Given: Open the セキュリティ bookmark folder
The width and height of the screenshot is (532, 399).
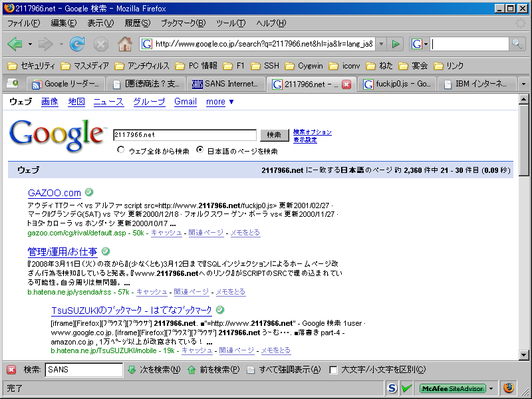Looking at the screenshot, I should 31,65.
